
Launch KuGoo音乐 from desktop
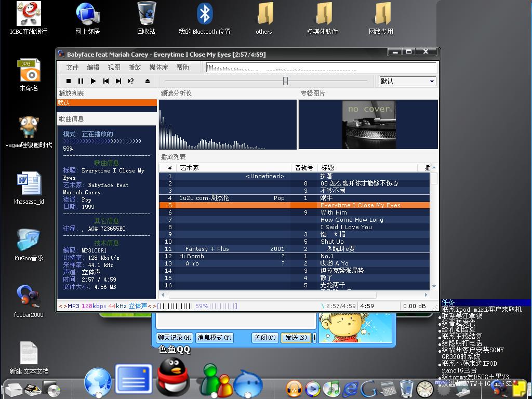29,245
